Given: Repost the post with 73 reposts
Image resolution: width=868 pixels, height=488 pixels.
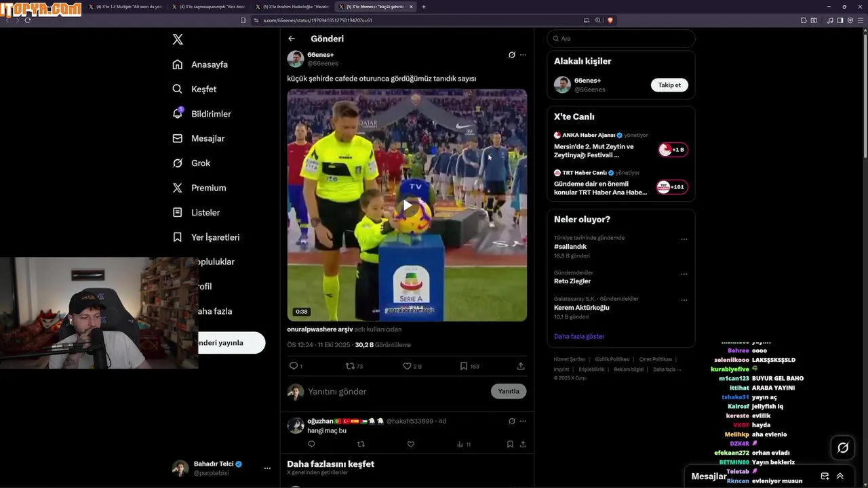Looking at the screenshot, I should pos(354,366).
